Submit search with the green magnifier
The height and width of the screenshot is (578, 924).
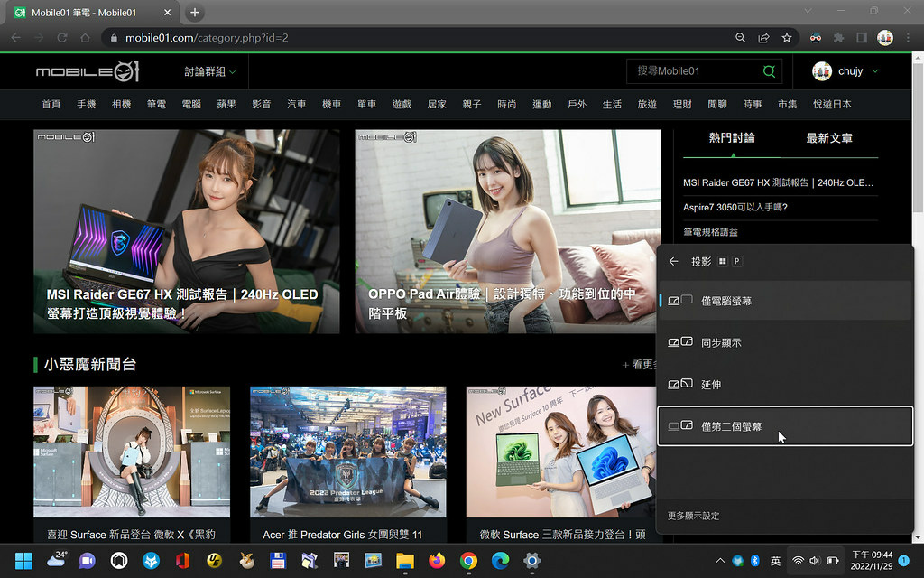point(769,71)
